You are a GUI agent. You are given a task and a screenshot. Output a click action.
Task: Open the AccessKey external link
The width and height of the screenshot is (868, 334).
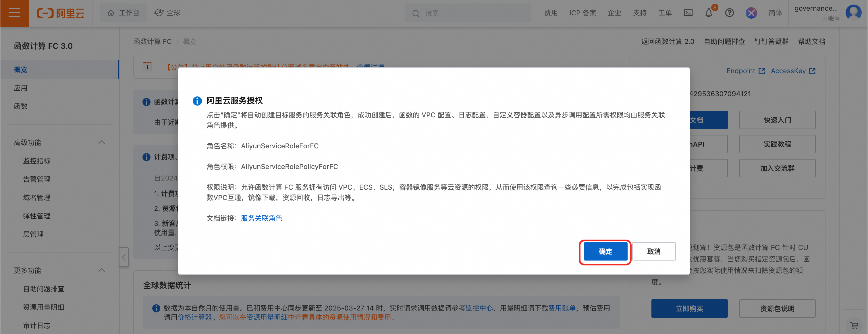(x=793, y=71)
